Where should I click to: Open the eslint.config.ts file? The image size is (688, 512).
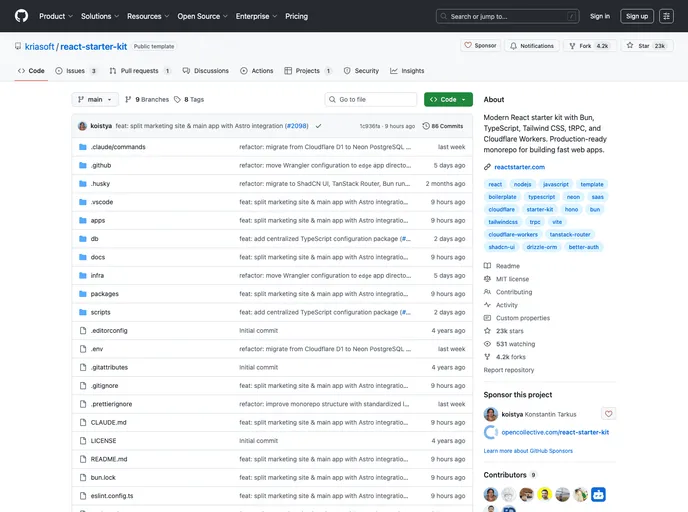coord(112,496)
